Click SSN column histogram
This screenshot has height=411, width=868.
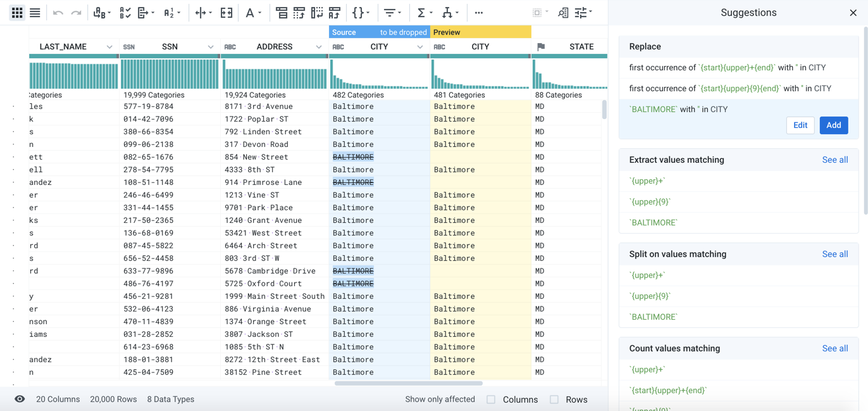pos(170,75)
